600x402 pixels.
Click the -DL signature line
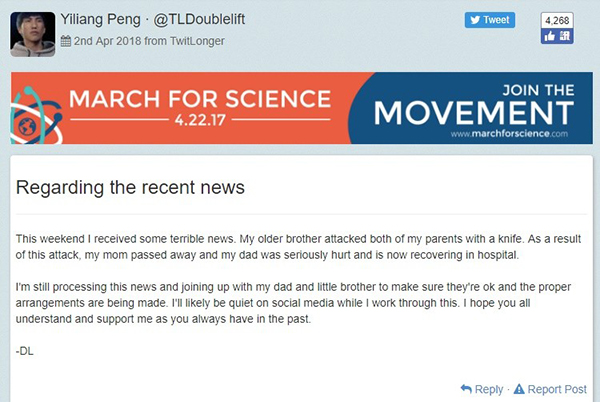point(27,352)
